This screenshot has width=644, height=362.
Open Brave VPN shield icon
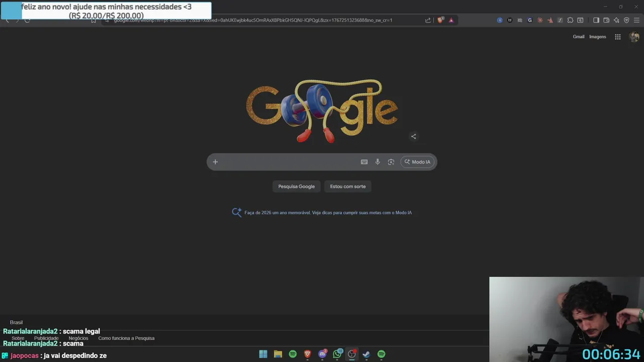point(626,20)
